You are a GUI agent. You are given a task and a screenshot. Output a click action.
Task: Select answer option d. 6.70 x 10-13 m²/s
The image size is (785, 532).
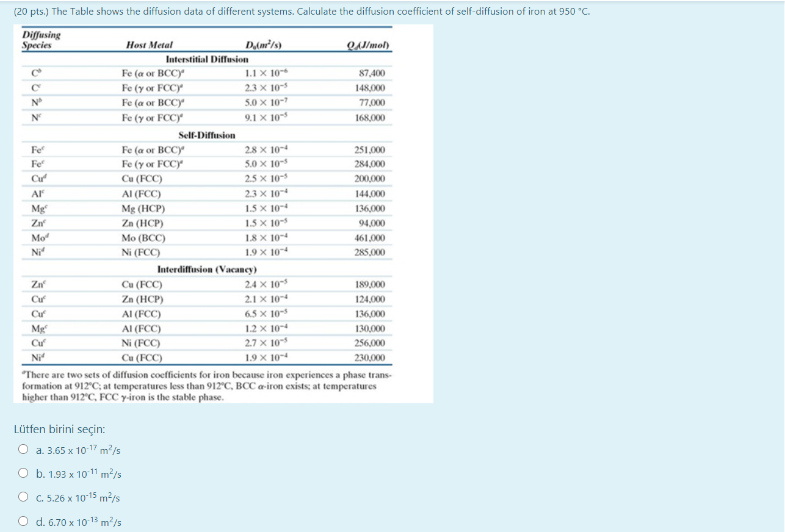coord(23,522)
